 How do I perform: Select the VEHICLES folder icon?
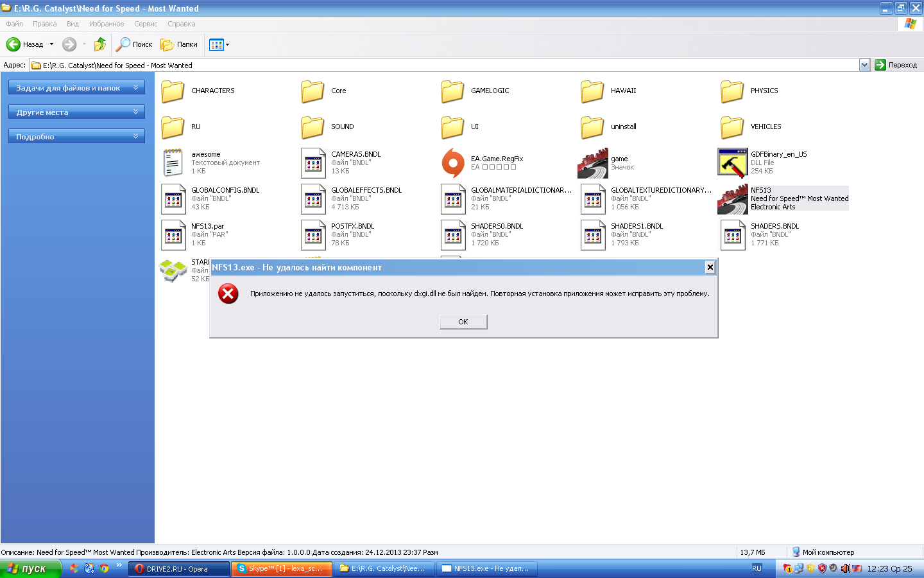732,127
